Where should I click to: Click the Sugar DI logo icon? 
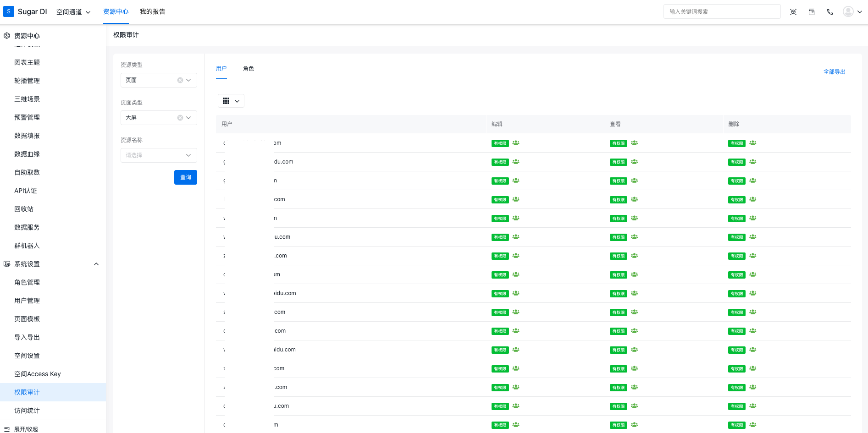pyautogui.click(x=8, y=11)
